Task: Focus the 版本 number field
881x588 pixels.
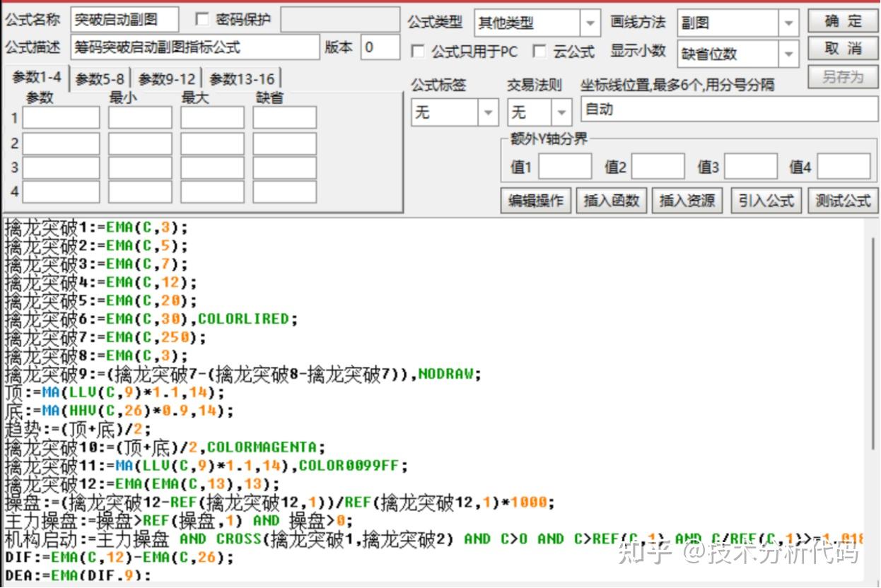Action: click(380, 47)
